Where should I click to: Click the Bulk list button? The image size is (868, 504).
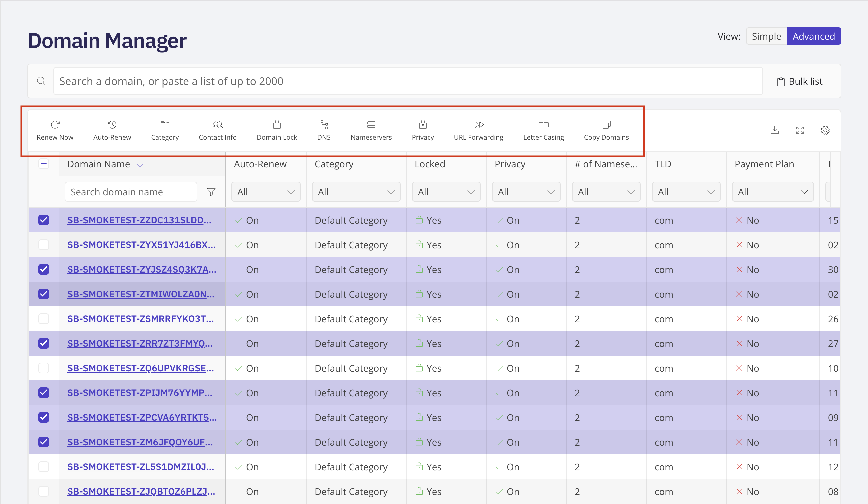pyautogui.click(x=800, y=81)
